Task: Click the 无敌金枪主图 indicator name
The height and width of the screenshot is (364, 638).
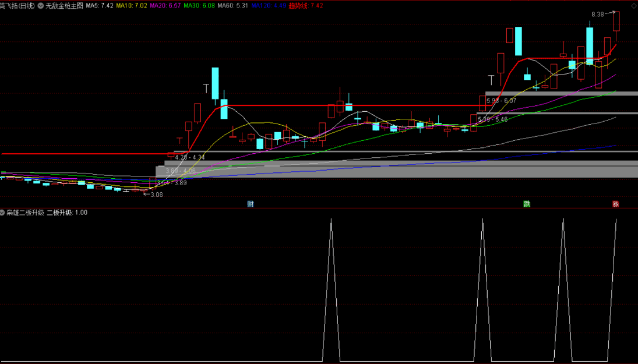Action: [64, 6]
